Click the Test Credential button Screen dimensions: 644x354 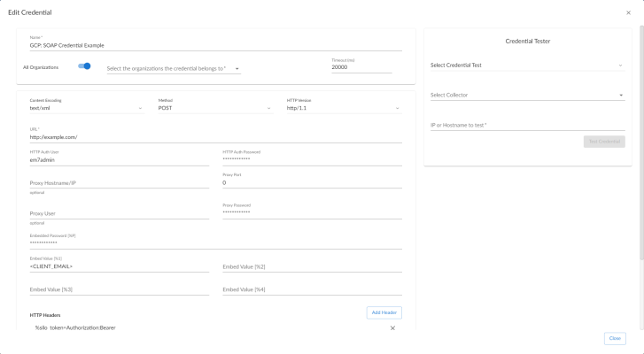point(604,142)
